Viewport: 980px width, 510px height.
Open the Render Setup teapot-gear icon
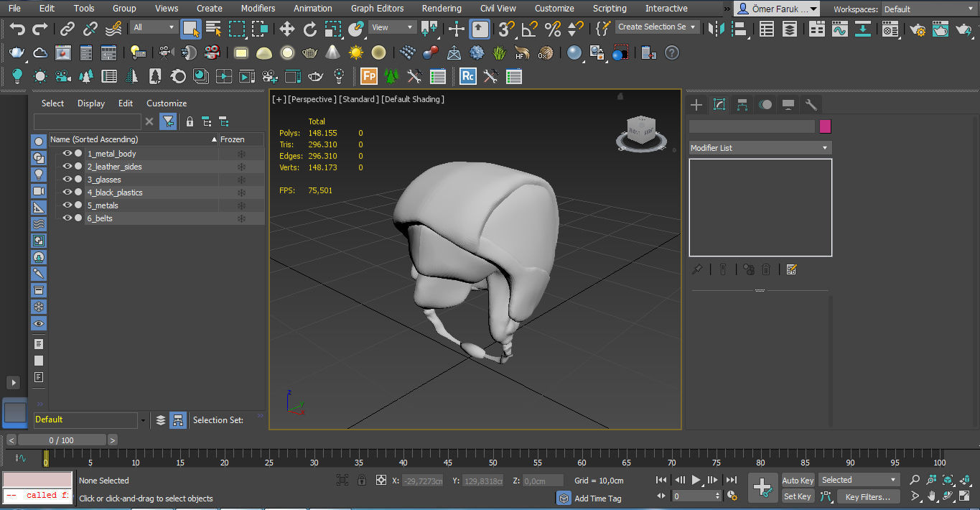(918, 29)
